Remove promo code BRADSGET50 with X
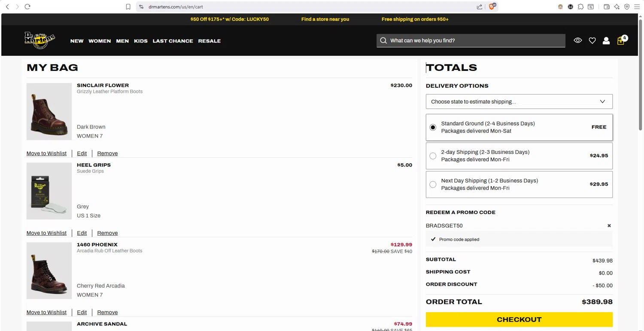This screenshot has height=331, width=644. click(609, 226)
